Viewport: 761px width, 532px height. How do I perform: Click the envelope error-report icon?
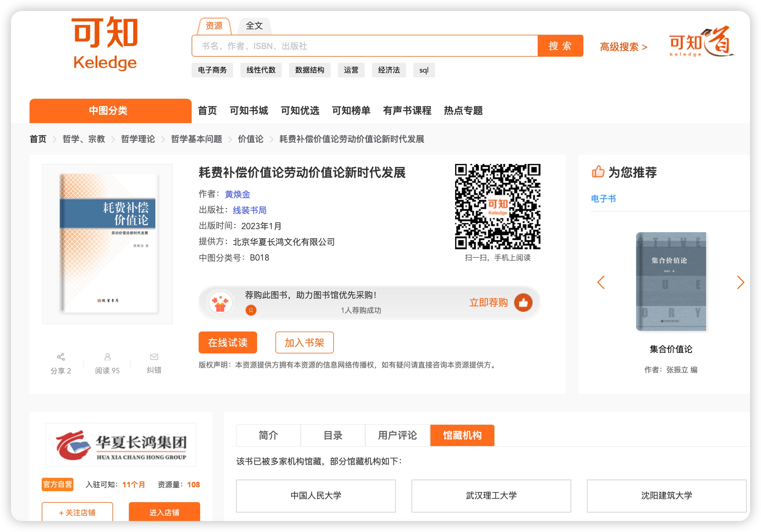pyautogui.click(x=154, y=357)
